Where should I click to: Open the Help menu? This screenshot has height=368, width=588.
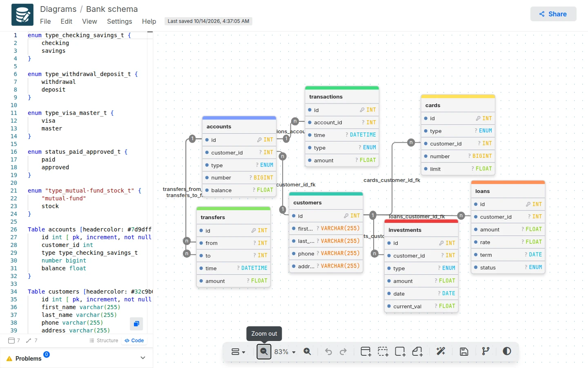(x=149, y=21)
